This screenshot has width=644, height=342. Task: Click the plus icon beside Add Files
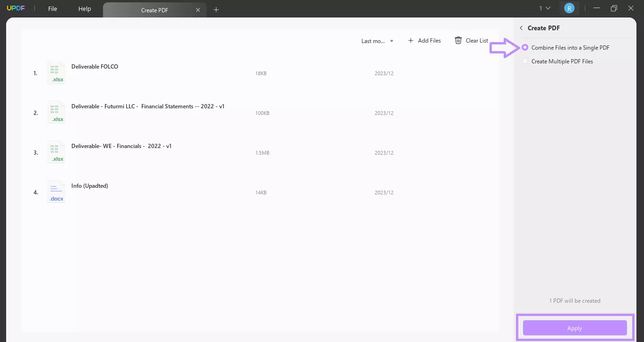pyautogui.click(x=411, y=41)
